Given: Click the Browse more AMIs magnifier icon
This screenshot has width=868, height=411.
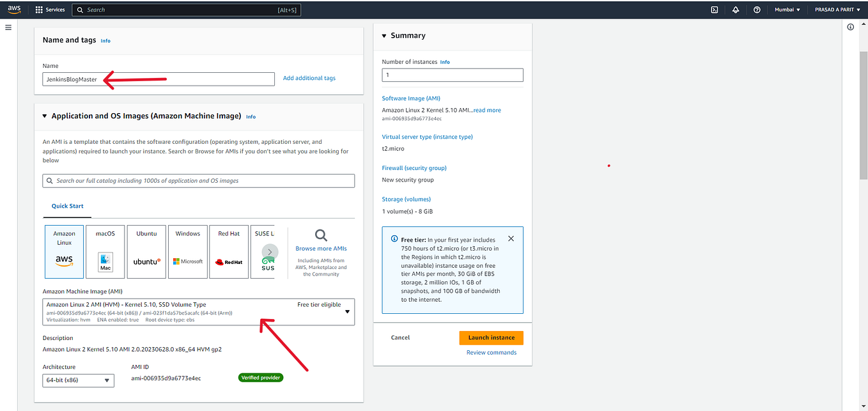Looking at the screenshot, I should tap(322, 235).
